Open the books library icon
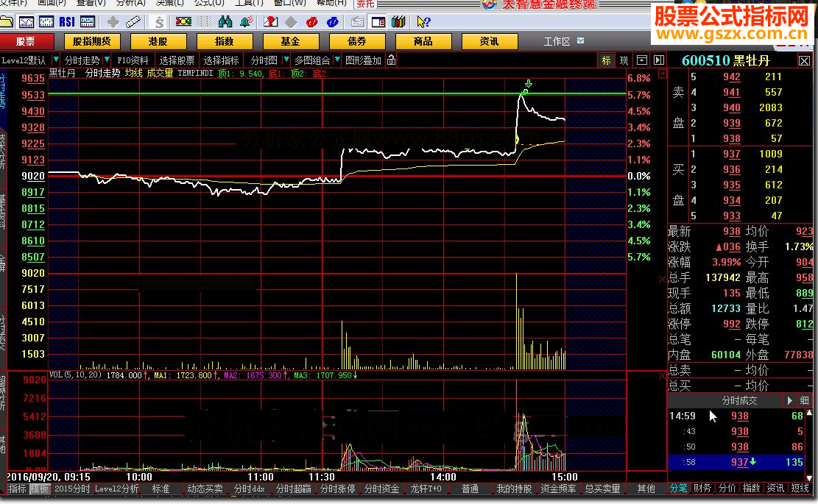 tap(398, 22)
